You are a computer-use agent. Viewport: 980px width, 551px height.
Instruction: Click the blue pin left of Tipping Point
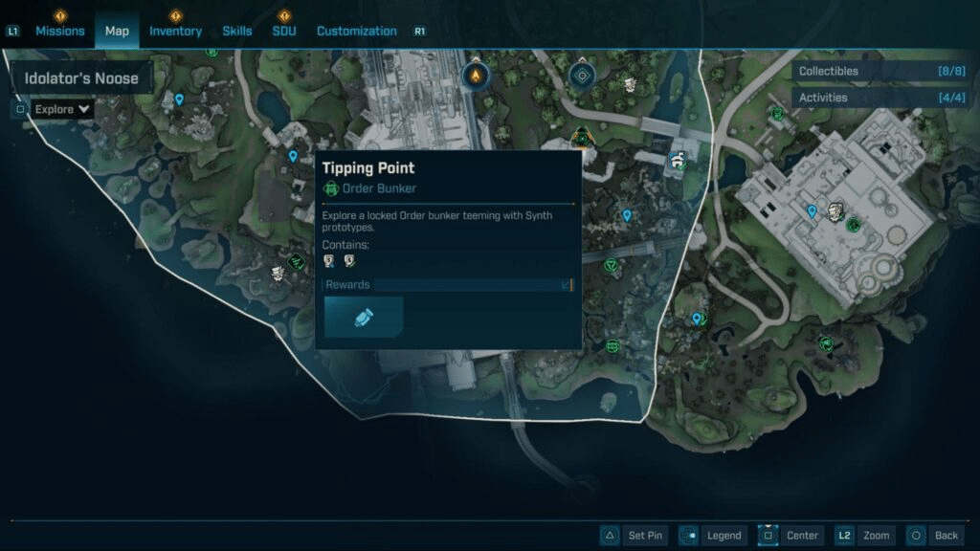coord(293,156)
